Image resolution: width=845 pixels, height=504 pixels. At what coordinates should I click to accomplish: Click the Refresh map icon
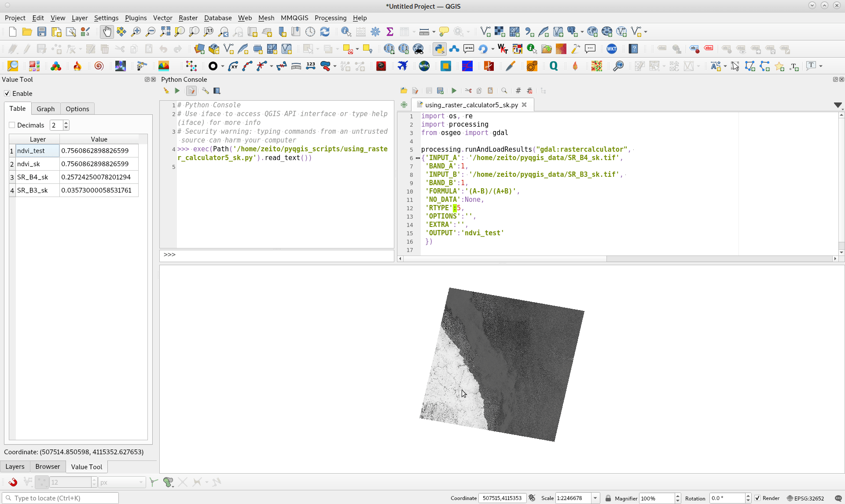tap(325, 32)
